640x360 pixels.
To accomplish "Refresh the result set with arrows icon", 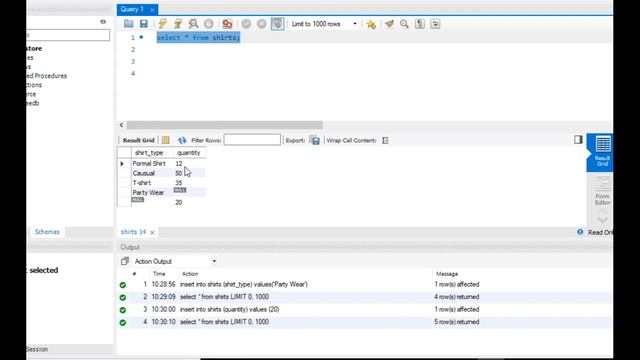I will [182, 140].
